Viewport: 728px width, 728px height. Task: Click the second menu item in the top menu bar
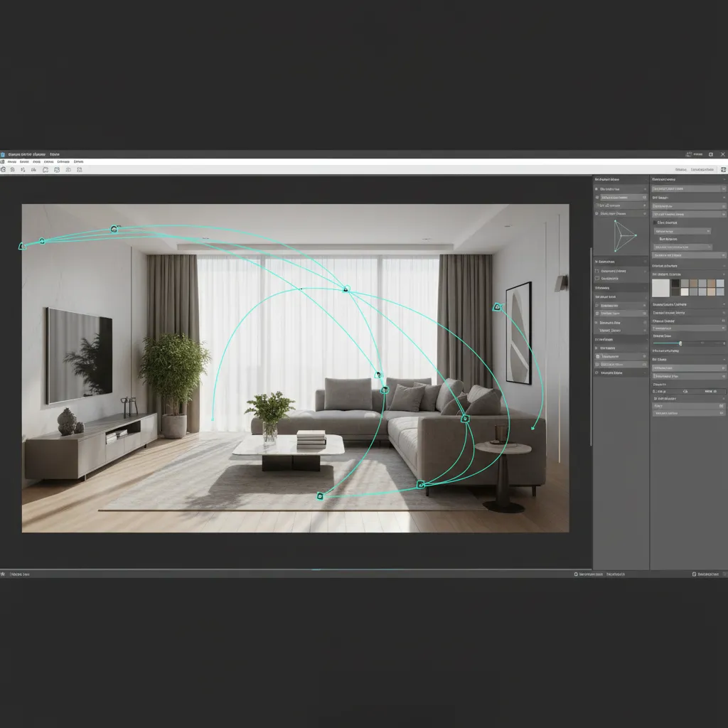24,161
